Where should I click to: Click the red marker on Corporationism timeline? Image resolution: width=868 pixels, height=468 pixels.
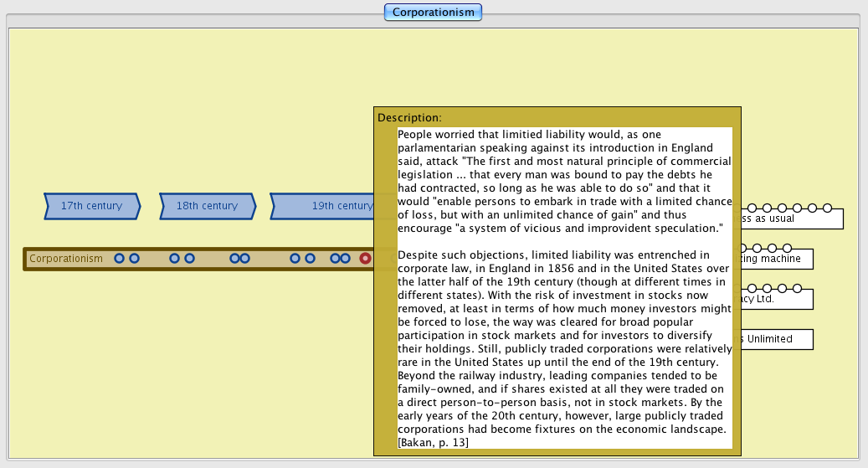click(365, 259)
